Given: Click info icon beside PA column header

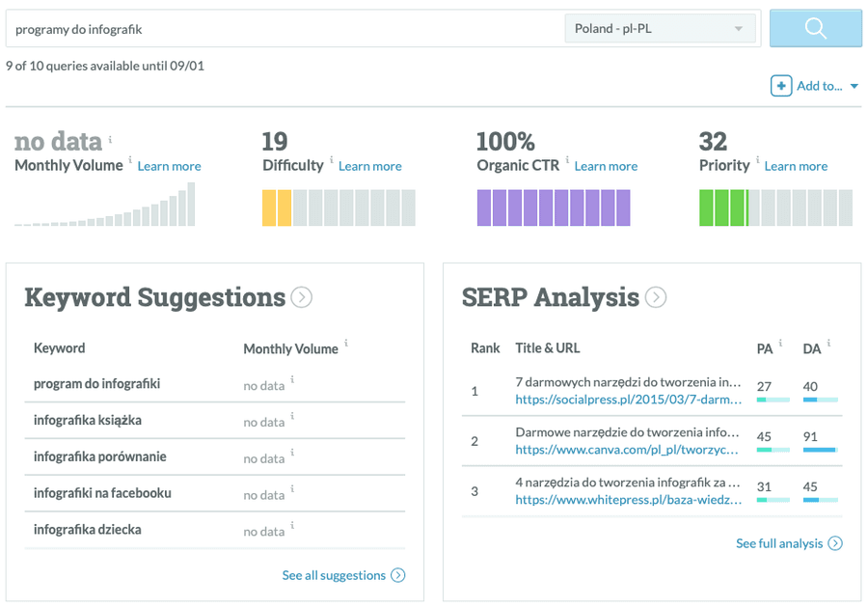Looking at the screenshot, I should (x=780, y=343).
